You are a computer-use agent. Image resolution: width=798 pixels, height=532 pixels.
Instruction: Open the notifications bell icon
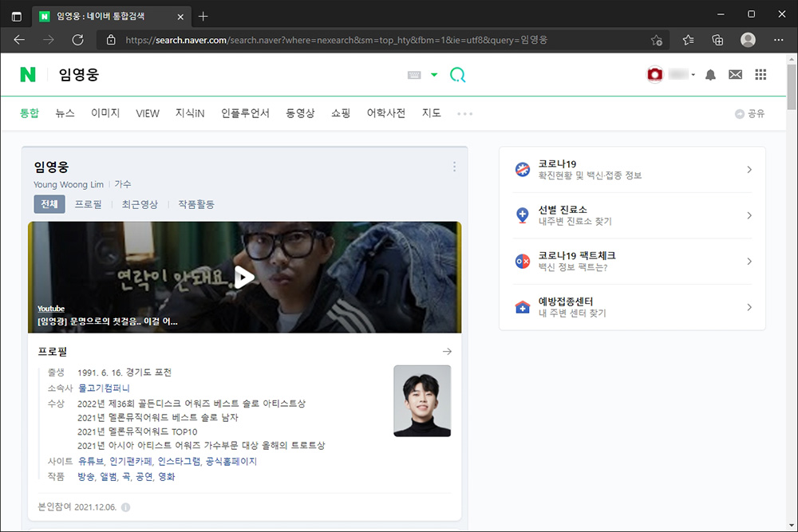coord(710,75)
